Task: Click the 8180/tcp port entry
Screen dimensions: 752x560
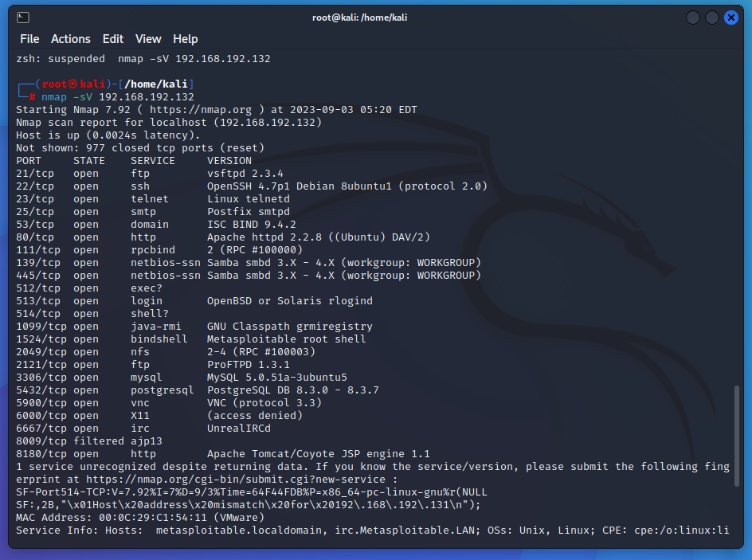Action: [x=41, y=454]
